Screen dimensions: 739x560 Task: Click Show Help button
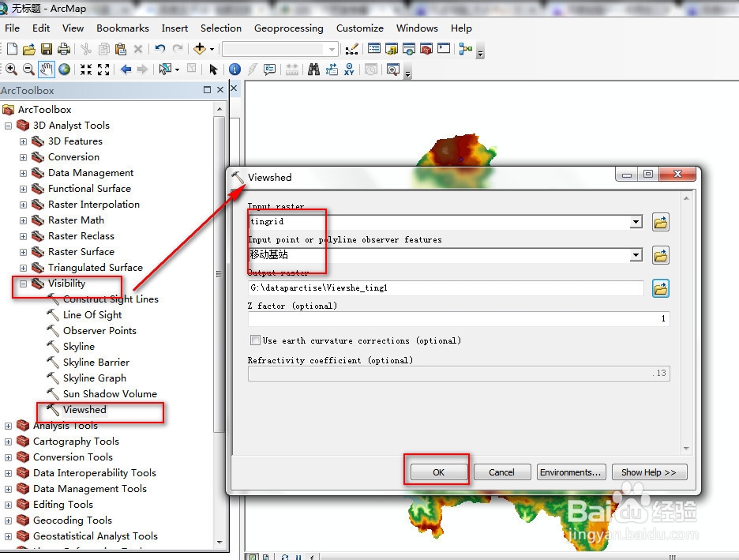pos(649,472)
